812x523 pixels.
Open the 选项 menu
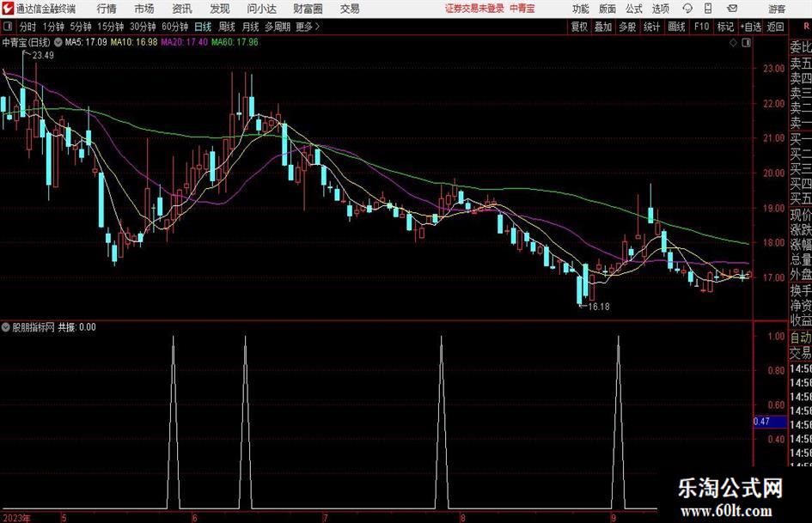point(660,9)
